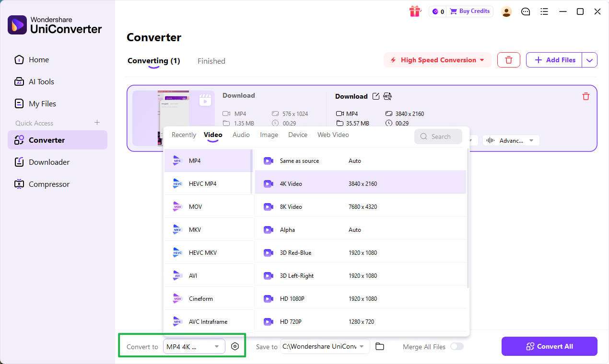
Task: Select the Video format tab
Action: (213, 135)
